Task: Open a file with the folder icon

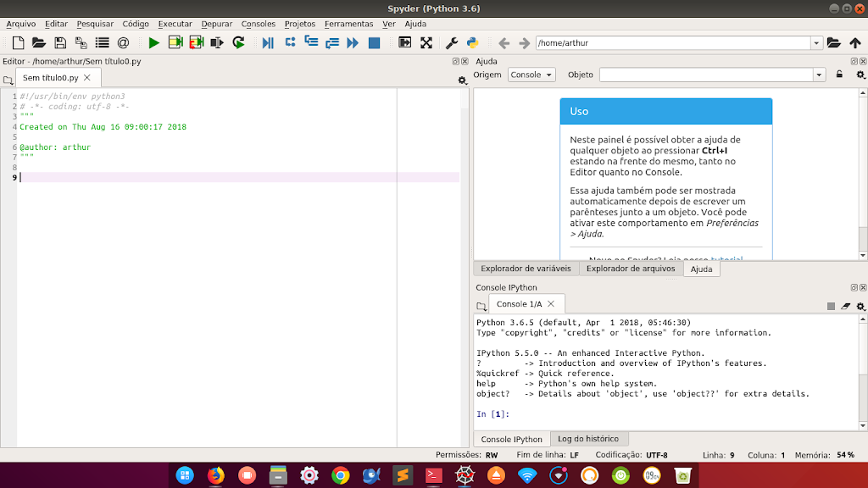Action: 39,42
